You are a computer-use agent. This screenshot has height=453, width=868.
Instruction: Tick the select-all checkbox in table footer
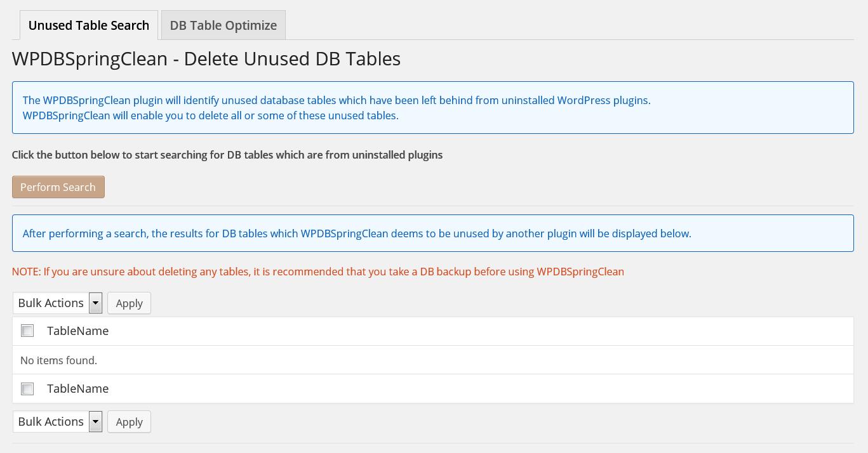click(27, 388)
